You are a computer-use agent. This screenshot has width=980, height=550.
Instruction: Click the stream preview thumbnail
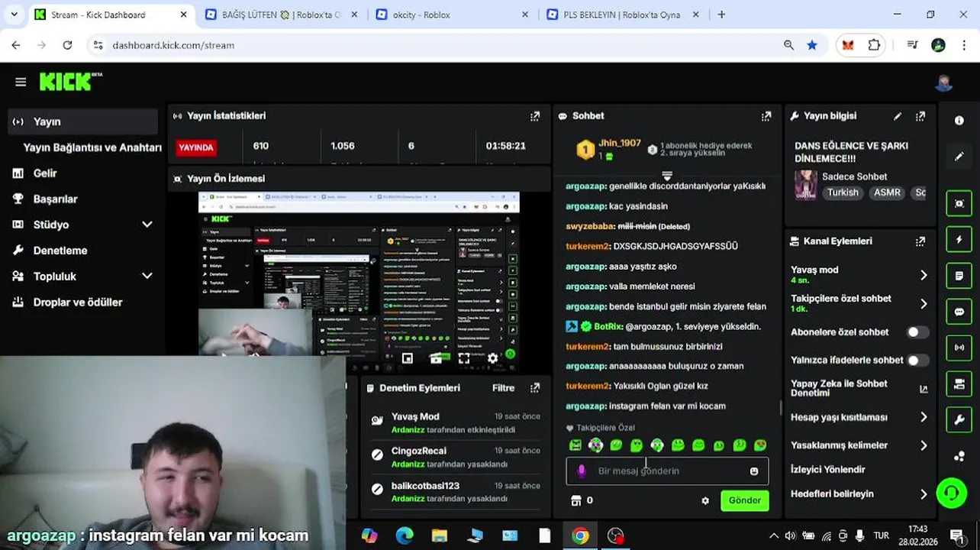tap(359, 281)
